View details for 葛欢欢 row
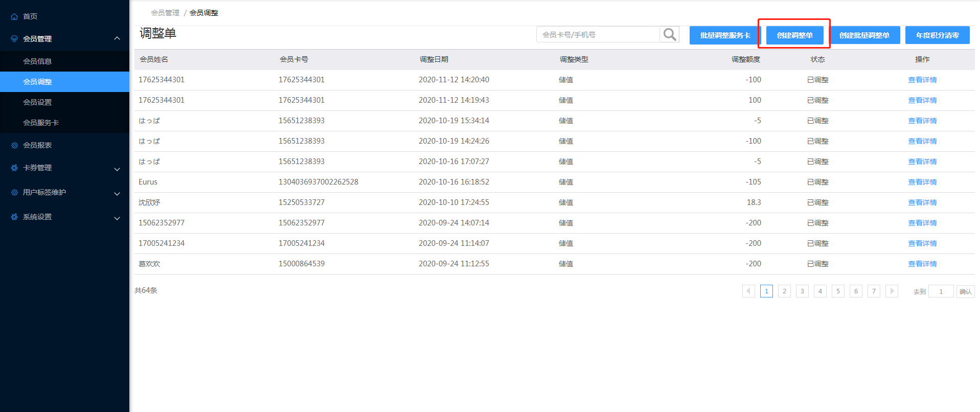The height and width of the screenshot is (412, 980). pyautogui.click(x=922, y=264)
